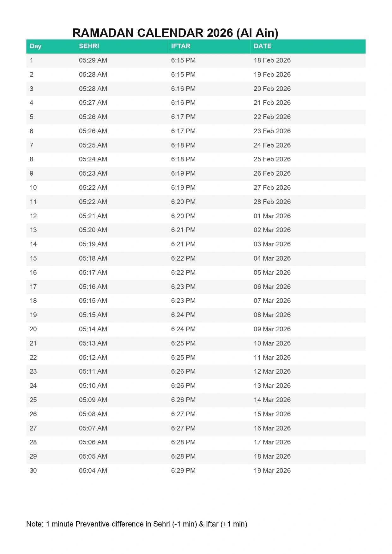This screenshot has height=554, width=392.
Task: Click Iftar time 6:17 PM on 22 Feb
Action: (x=183, y=117)
